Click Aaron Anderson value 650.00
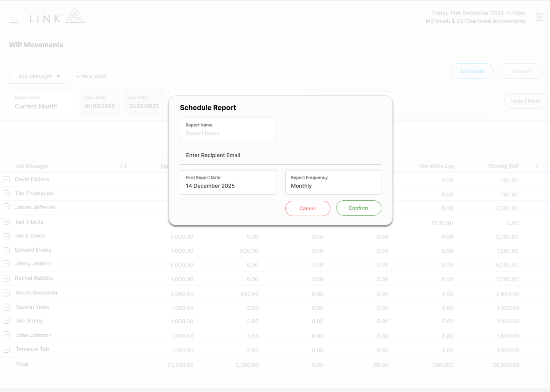 click(250, 294)
